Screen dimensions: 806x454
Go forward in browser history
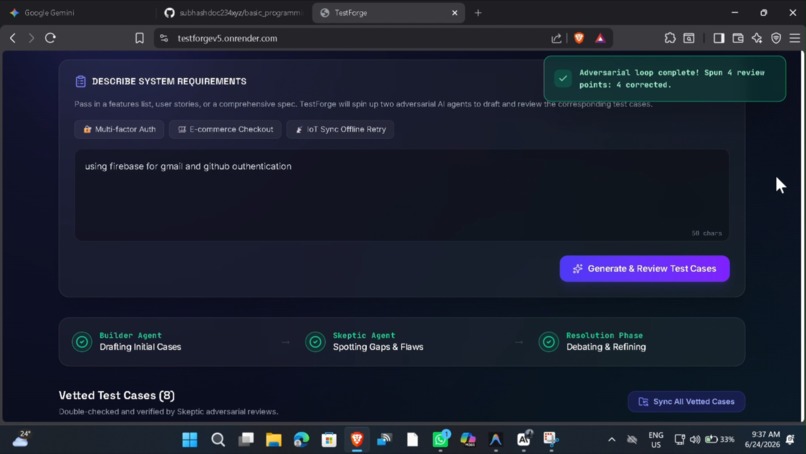click(x=31, y=38)
